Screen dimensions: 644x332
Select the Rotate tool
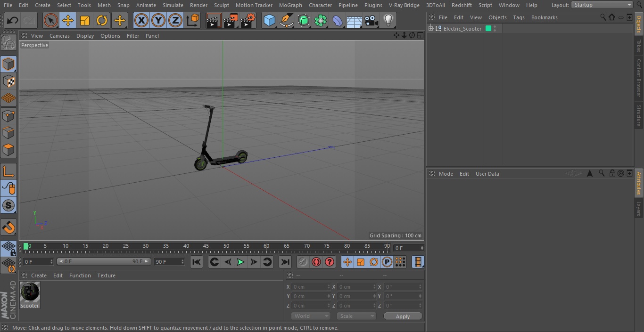(102, 20)
